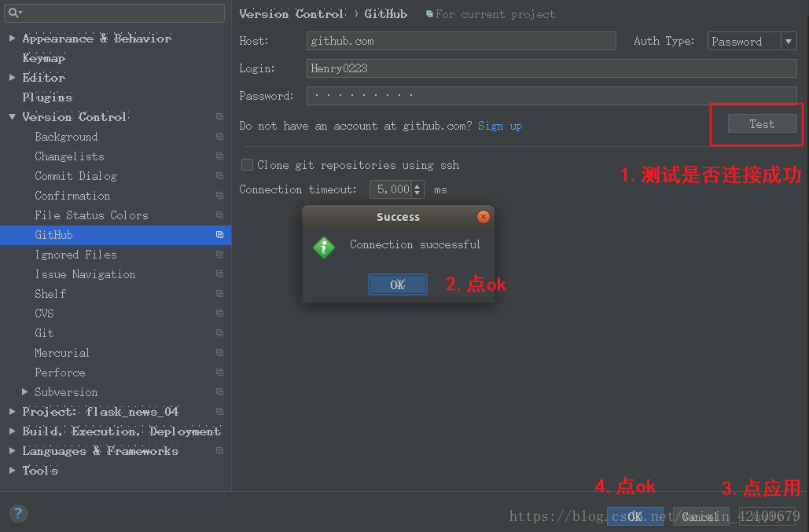The height and width of the screenshot is (532, 809).
Task: Select Plugins in settings tree
Action: (47, 97)
